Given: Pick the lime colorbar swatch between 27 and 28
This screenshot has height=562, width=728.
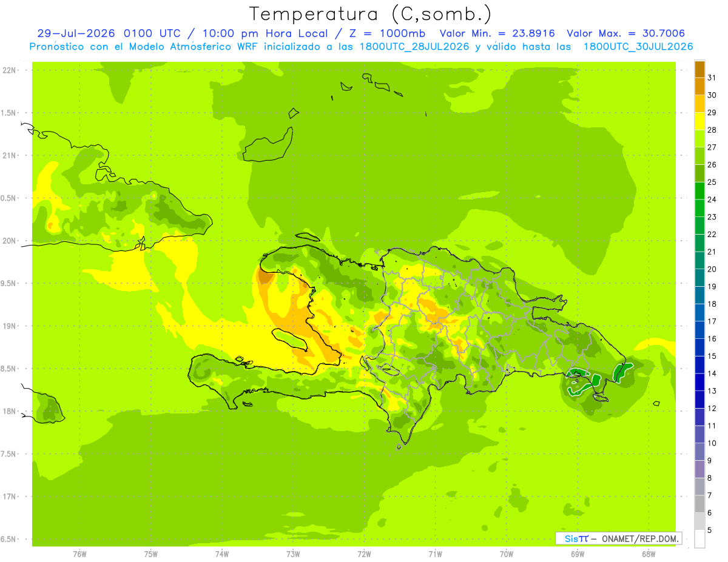Looking at the screenshot, I should [699, 138].
